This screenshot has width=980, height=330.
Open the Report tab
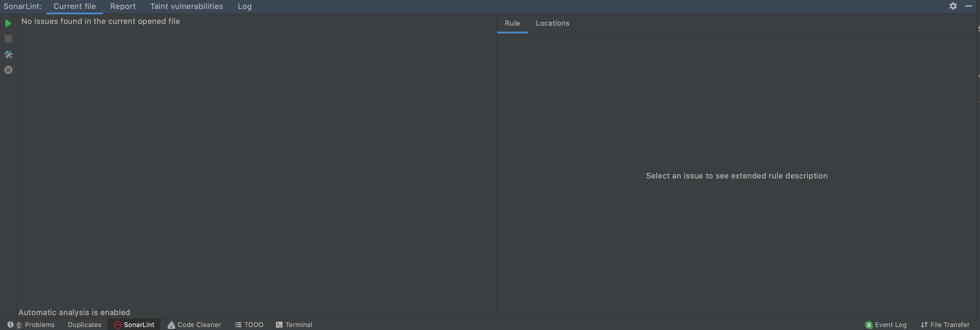(123, 7)
